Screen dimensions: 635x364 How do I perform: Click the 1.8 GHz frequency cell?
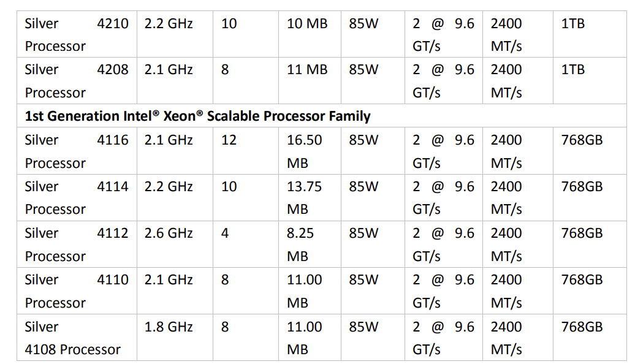pyautogui.click(x=169, y=327)
